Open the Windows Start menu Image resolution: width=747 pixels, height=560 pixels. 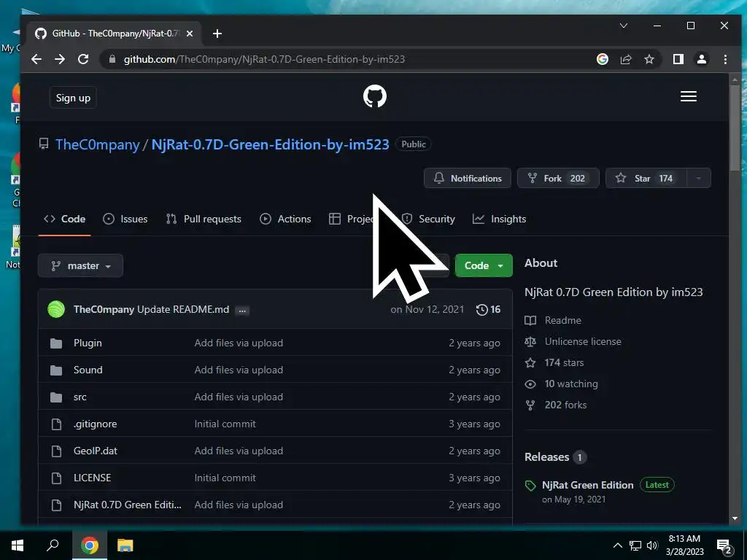[18, 545]
